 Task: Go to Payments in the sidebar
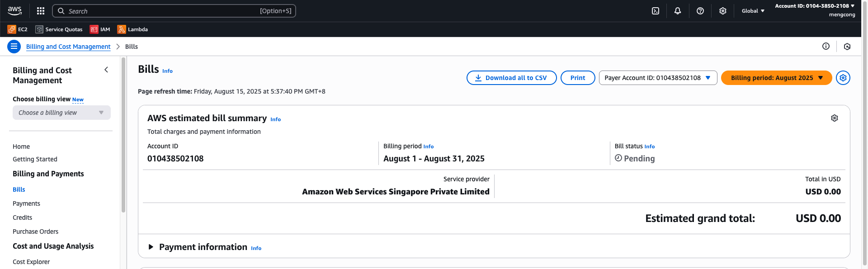click(x=26, y=203)
